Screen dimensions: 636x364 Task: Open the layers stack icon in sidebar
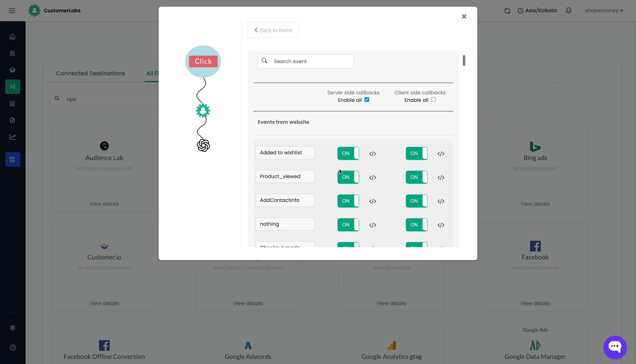click(x=12, y=70)
